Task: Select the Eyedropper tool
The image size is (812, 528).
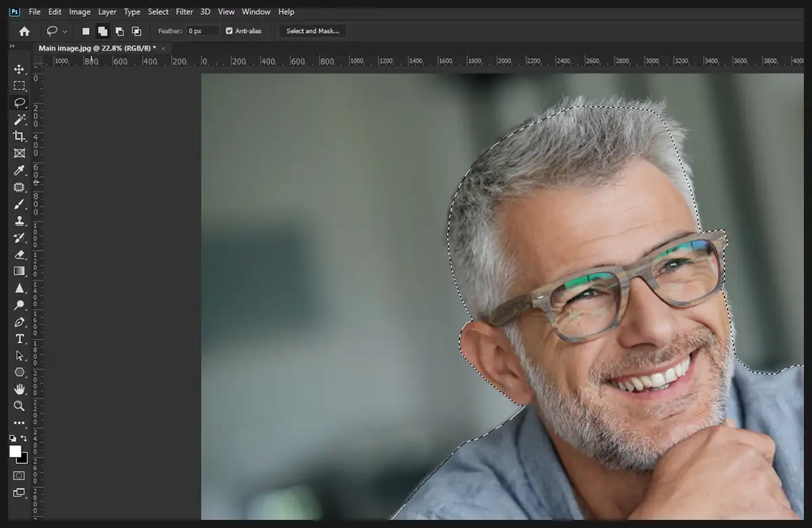Action: coord(19,171)
